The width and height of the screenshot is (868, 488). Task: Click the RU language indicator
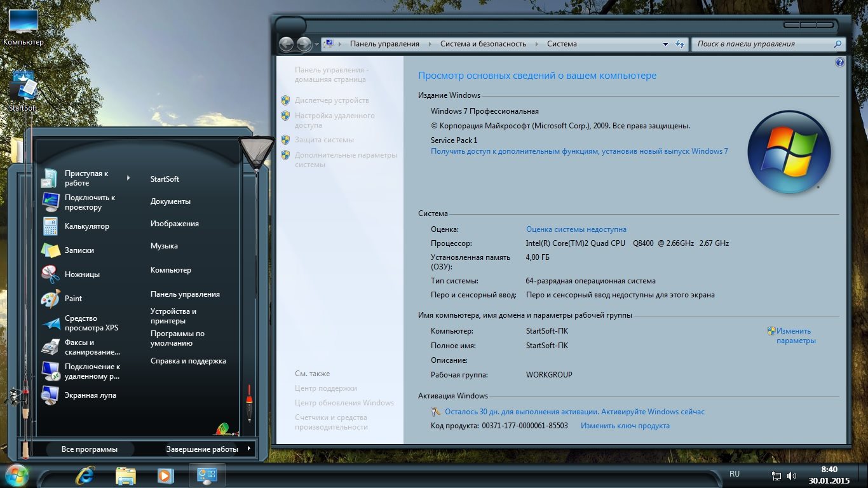click(735, 474)
